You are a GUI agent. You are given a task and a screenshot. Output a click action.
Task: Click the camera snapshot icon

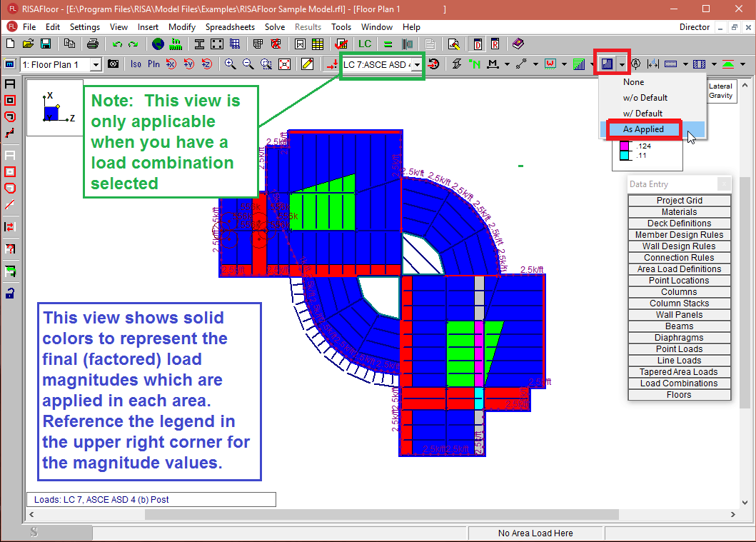click(x=114, y=64)
